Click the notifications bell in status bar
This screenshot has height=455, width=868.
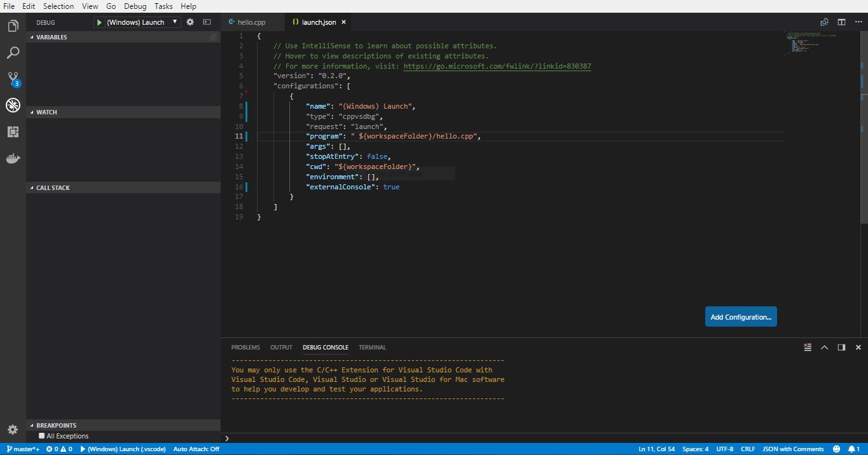pyautogui.click(x=853, y=449)
